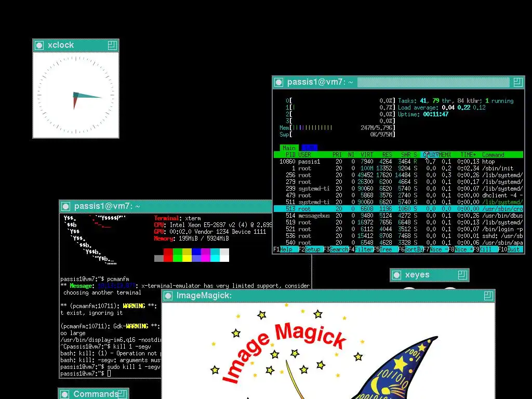
Task: Click the Mem meter bar in htop
Action: tap(337, 128)
